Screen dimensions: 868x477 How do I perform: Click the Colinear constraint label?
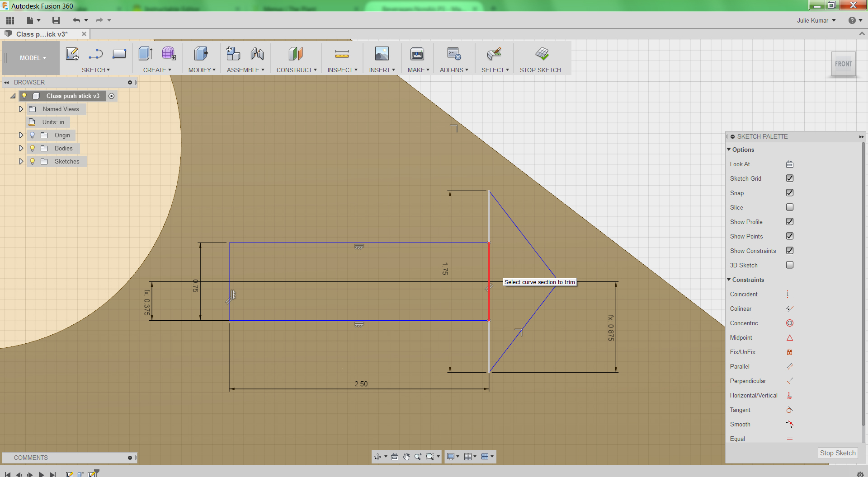741,309
